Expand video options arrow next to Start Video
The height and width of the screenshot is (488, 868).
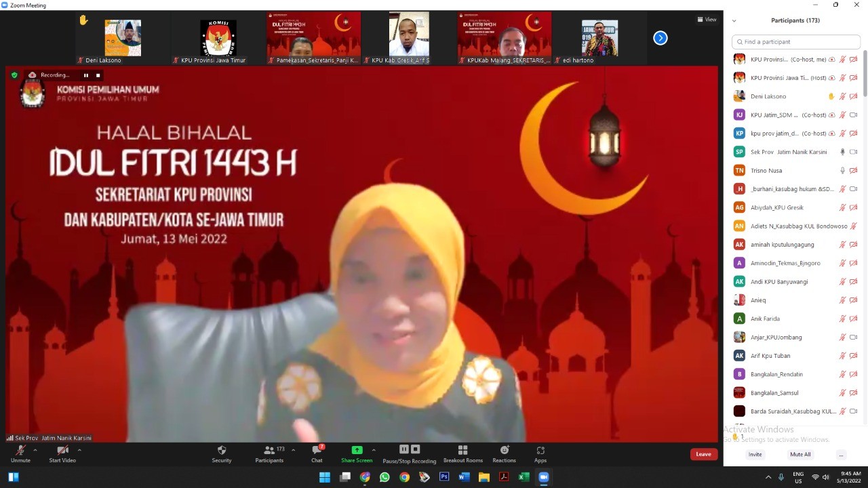click(79, 450)
